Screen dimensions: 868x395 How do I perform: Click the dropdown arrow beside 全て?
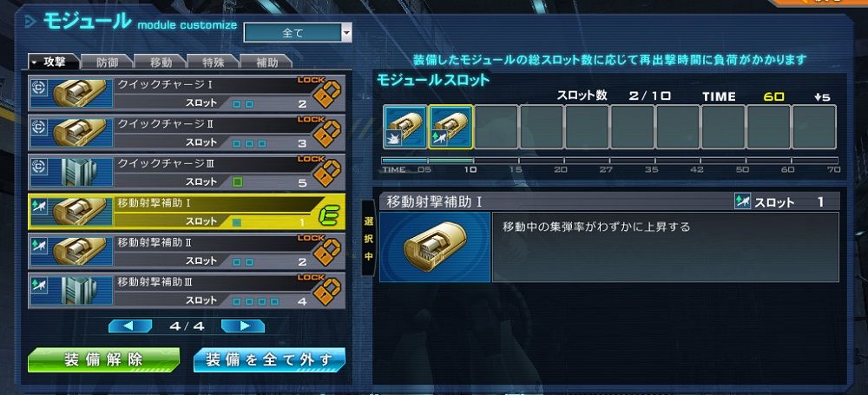346,33
